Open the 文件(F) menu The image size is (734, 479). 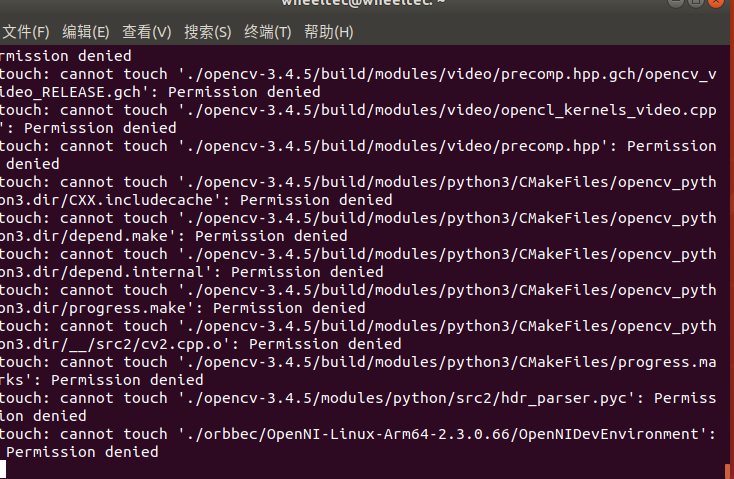pos(26,32)
